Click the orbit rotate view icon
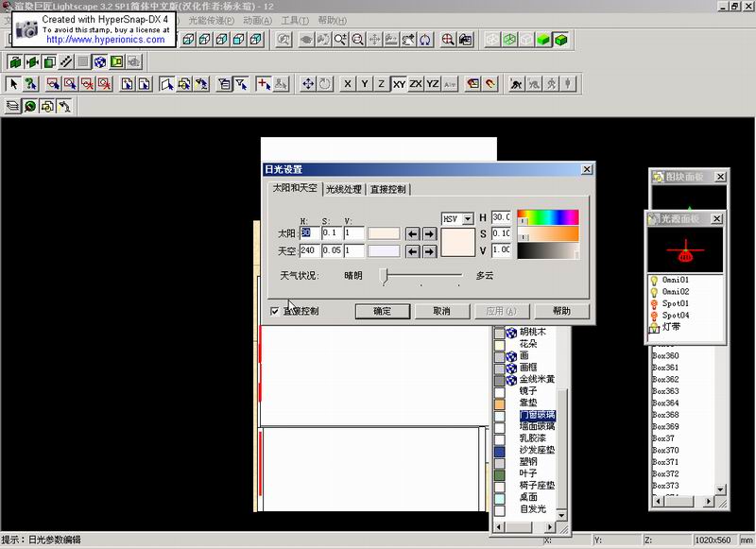Viewport: 756px width, 549px height. [x=425, y=40]
